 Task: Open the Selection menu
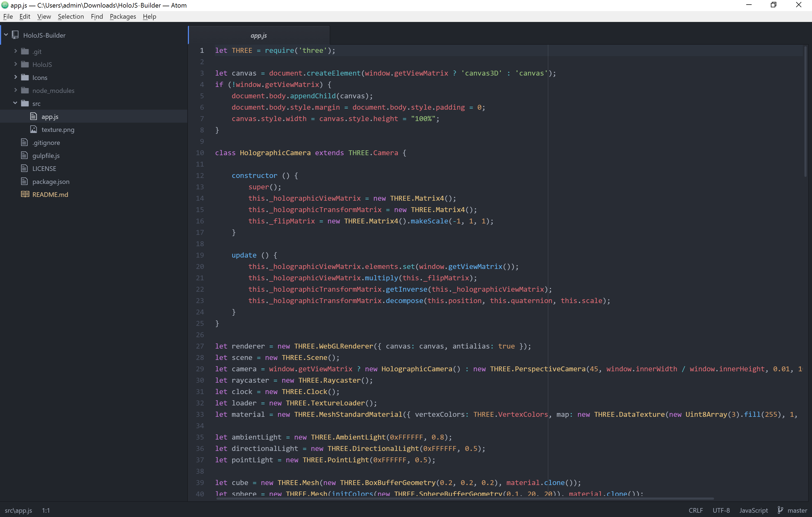tap(70, 17)
